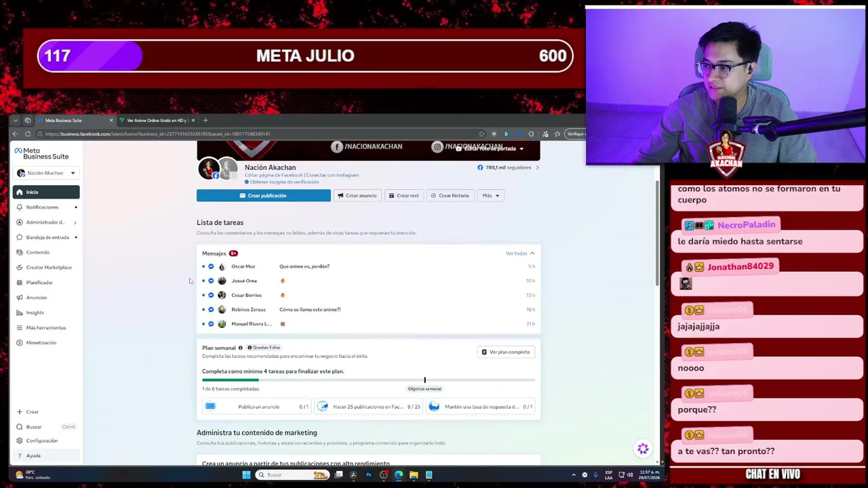This screenshot has height=488, width=868.
Task: Open Creator Marketplace icon
Action: pos(20,267)
